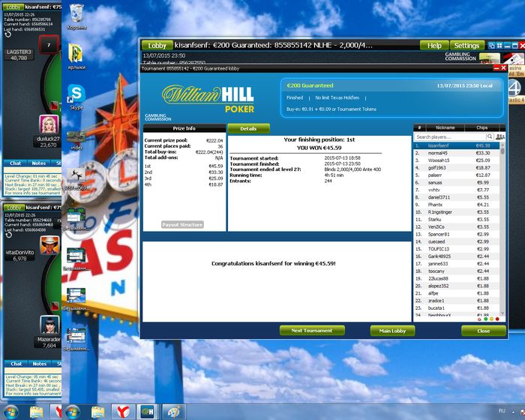The width and height of the screenshot is (525, 420).
Task: Click the player list scroll-up arrow
Action: click(502, 144)
